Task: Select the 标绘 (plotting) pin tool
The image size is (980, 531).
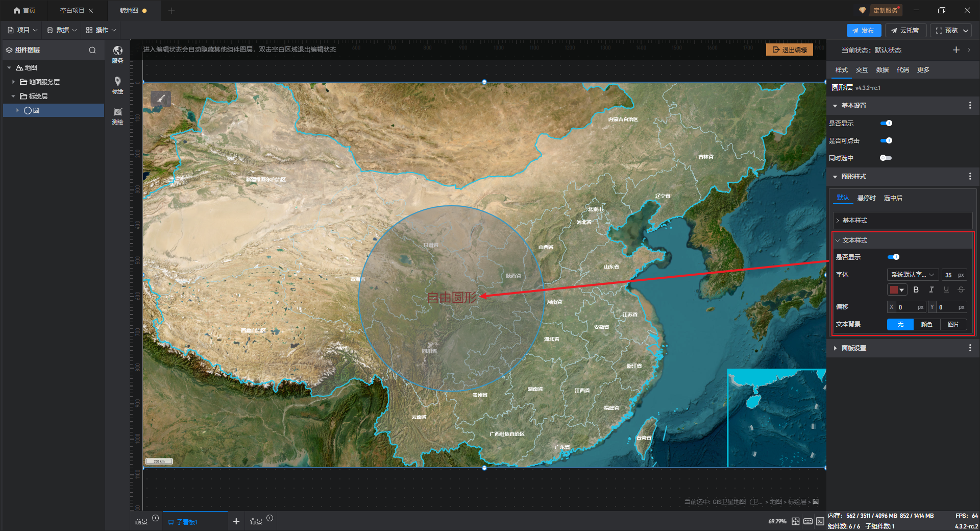Action: [117, 85]
